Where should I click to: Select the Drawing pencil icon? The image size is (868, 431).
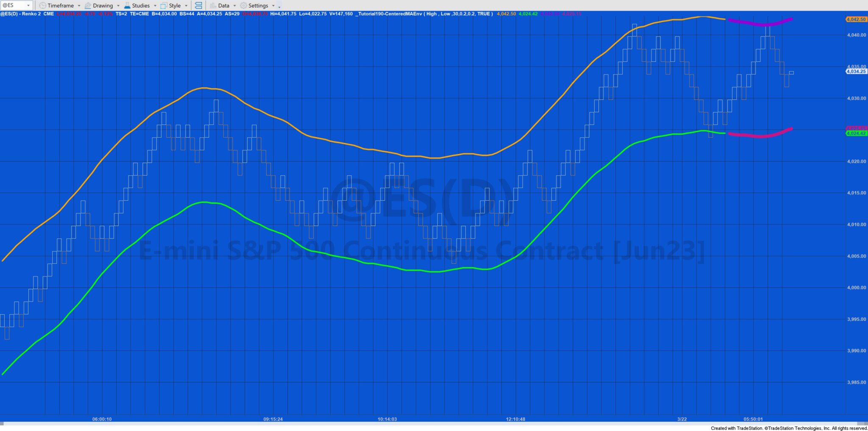88,5
